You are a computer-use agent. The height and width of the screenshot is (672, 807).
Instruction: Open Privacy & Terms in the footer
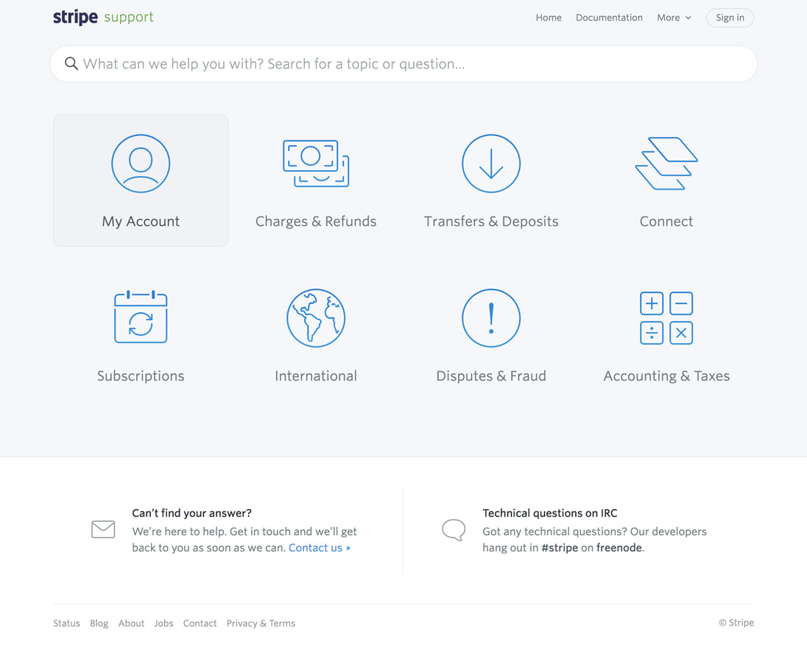[x=261, y=623]
